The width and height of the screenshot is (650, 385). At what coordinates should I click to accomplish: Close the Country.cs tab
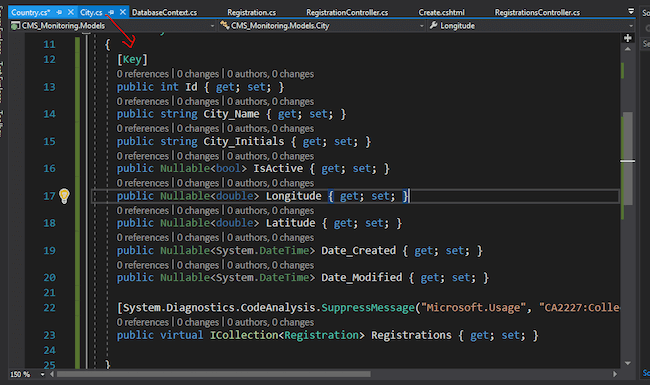(70, 12)
